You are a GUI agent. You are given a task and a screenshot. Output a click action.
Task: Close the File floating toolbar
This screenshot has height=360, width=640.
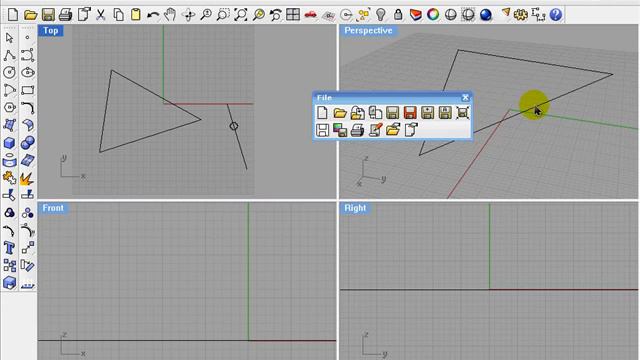(x=465, y=97)
